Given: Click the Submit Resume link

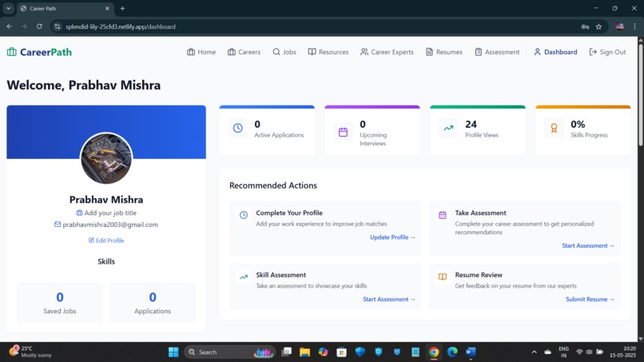Looking at the screenshot, I should pyautogui.click(x=590, y=299).
